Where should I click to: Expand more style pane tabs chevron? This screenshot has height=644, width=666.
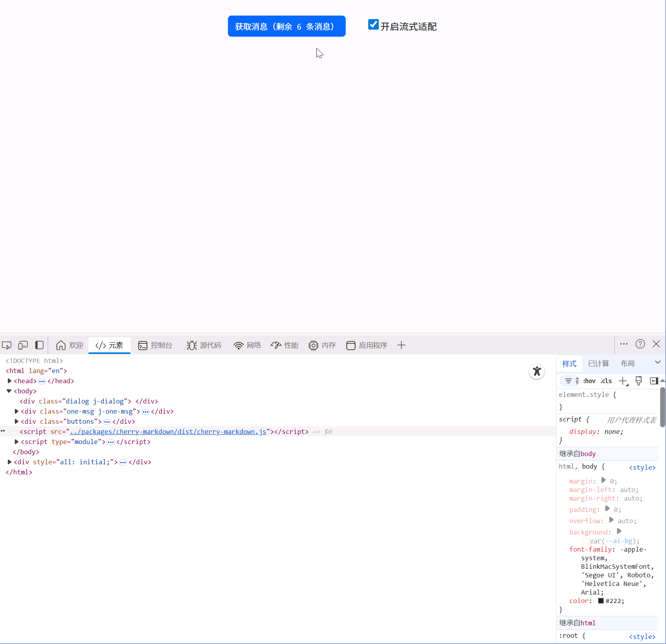coord(658,362)
